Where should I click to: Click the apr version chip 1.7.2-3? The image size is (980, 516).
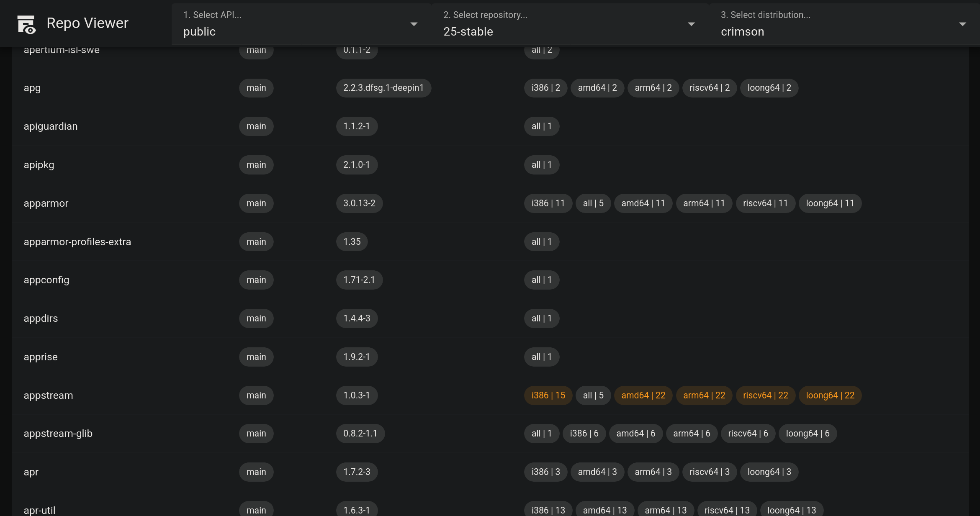point(357,472)
